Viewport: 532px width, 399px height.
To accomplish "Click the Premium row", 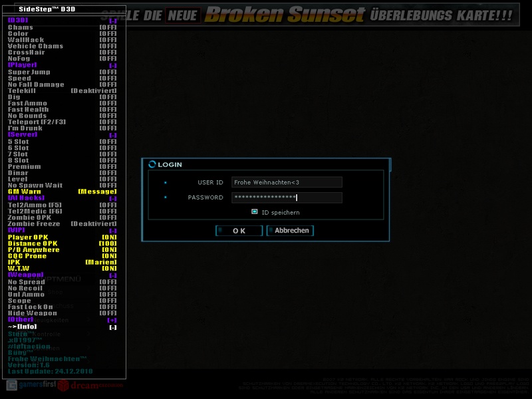I will (x=62, y=167).
